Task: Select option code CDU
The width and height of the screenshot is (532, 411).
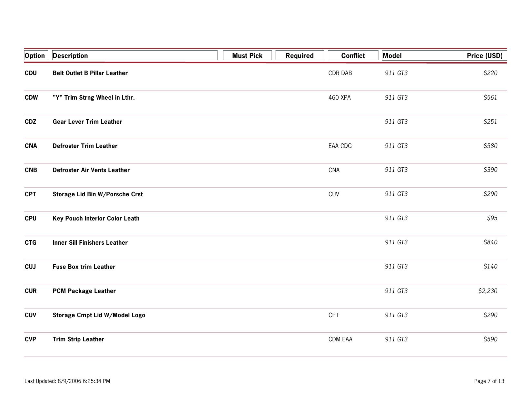Action: coord(31,73)
